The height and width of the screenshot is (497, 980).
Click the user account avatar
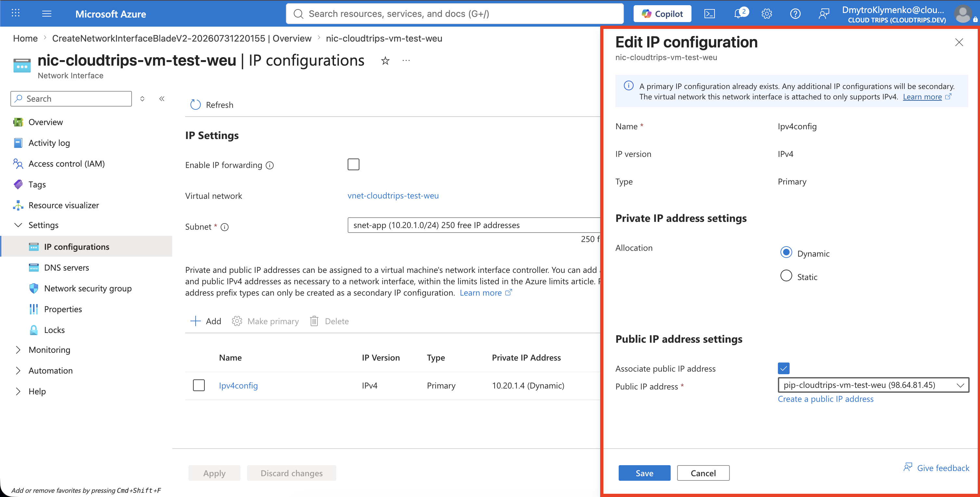(963, 14)
